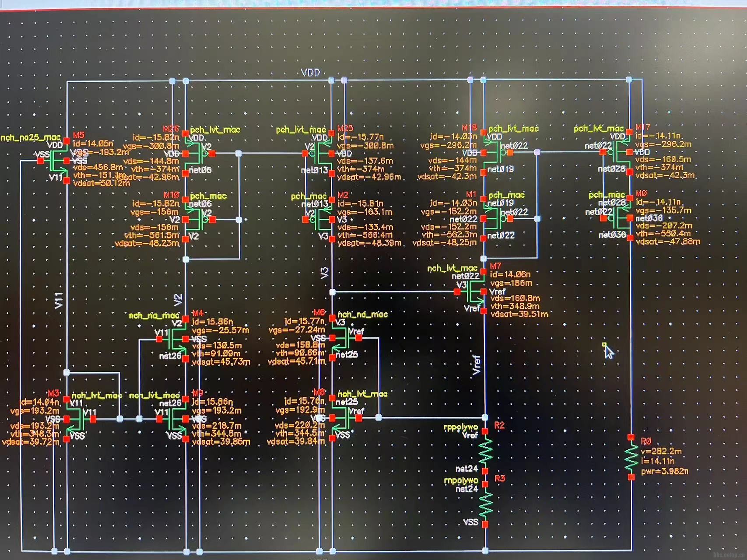Select the M8 NMOS transistor symbol
Viewport: 747px width, 560px height.
(346, 418)
